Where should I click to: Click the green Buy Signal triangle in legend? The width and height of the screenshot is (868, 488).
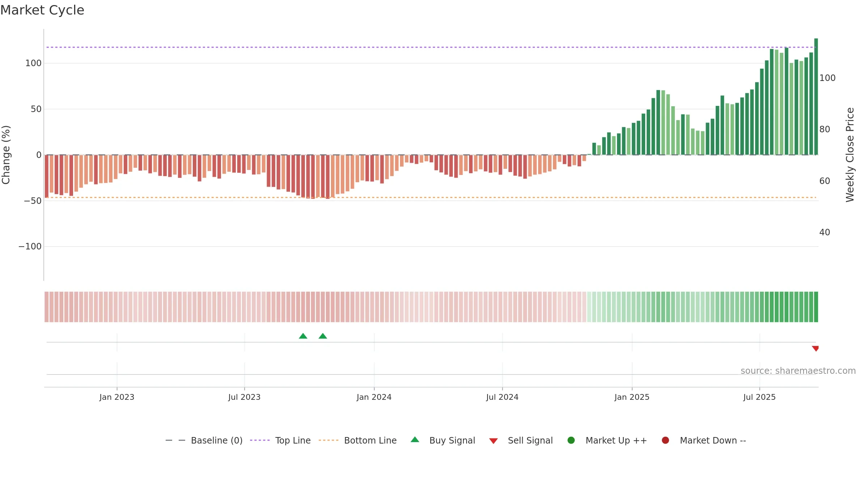click(415, 440)
